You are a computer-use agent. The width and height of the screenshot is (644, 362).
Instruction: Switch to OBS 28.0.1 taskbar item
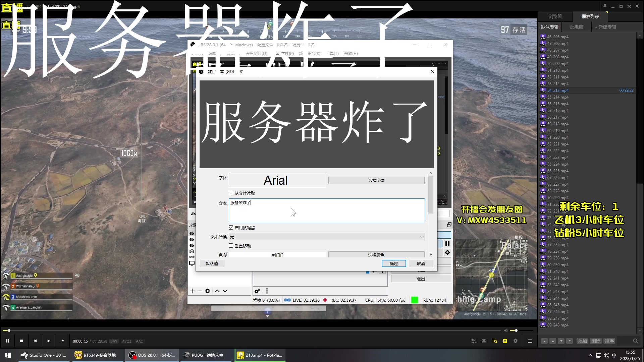152,355
